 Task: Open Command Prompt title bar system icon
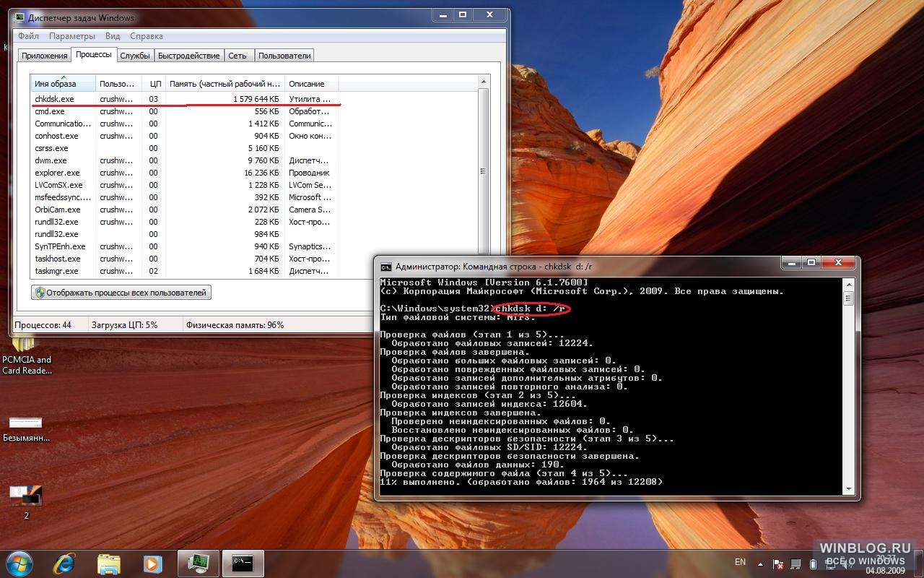(x=386, y=267)
